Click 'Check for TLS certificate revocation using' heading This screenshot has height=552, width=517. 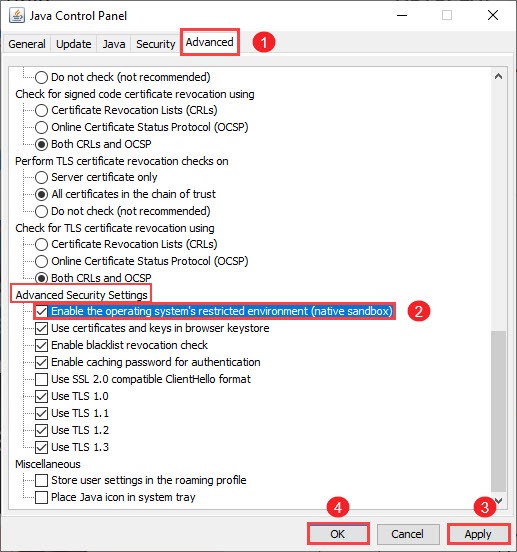[x=115, y=228]
